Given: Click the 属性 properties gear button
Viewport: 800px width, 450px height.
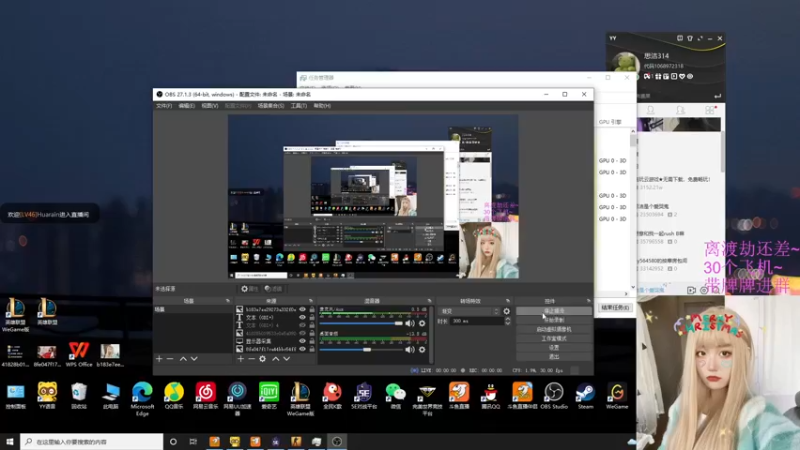Looking at the screenshot, I should click(249, 289).
